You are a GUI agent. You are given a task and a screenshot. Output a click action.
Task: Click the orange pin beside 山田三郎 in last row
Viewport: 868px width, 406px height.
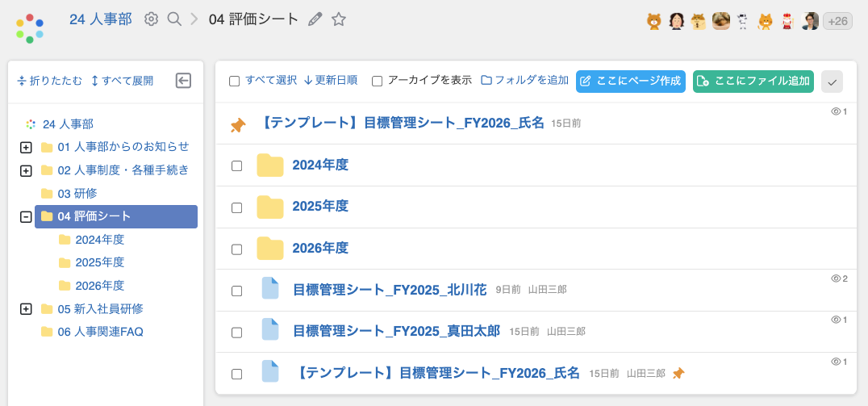click(x=678, y=374)
